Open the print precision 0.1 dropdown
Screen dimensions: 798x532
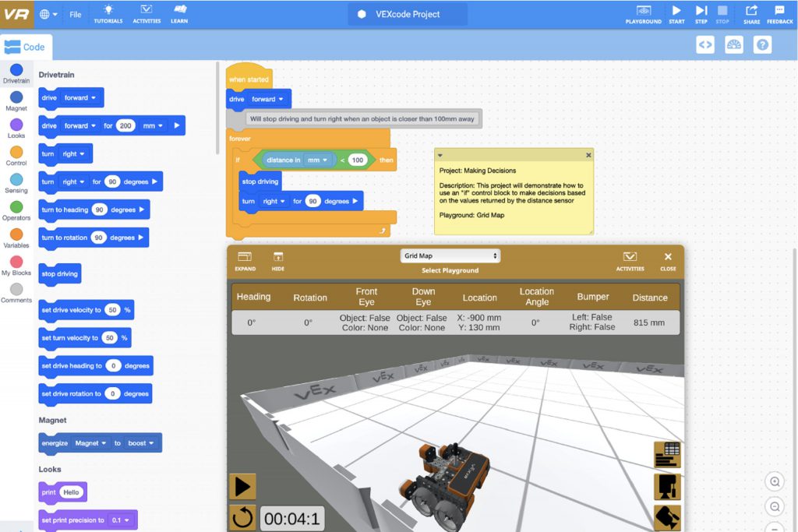[121, 520]
